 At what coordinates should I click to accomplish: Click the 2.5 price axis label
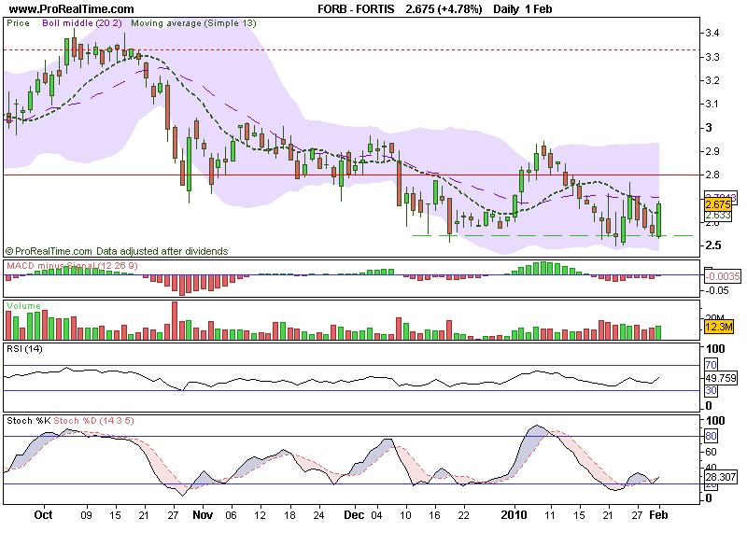(x=713, y=245)
